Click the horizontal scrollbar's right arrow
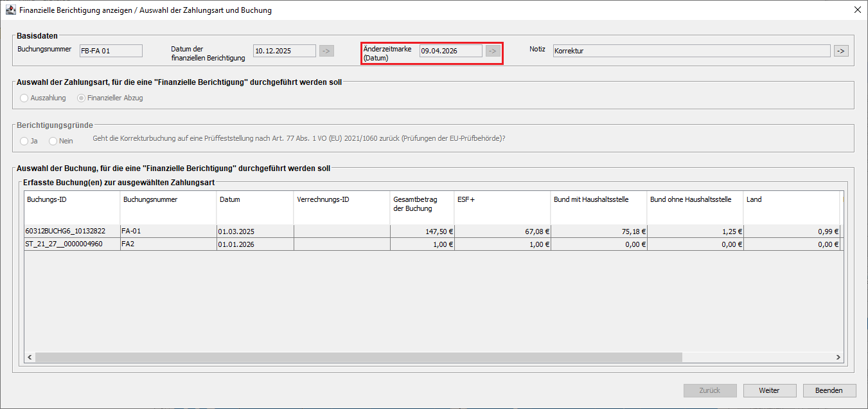 (x=838, y=357)
